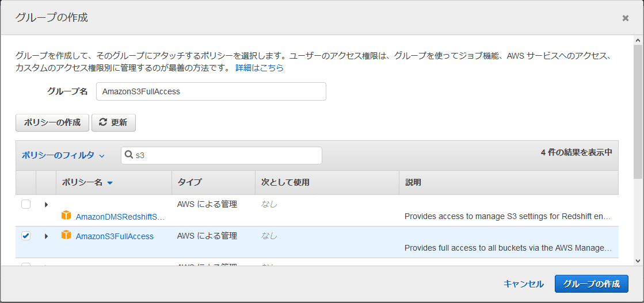Click the 次として使用 column header

327,183
